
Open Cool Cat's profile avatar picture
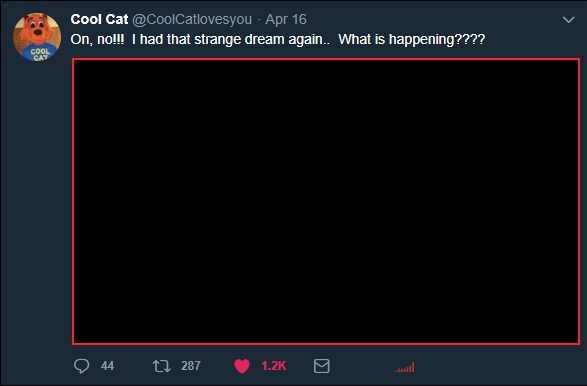click(x=37, y=37)
